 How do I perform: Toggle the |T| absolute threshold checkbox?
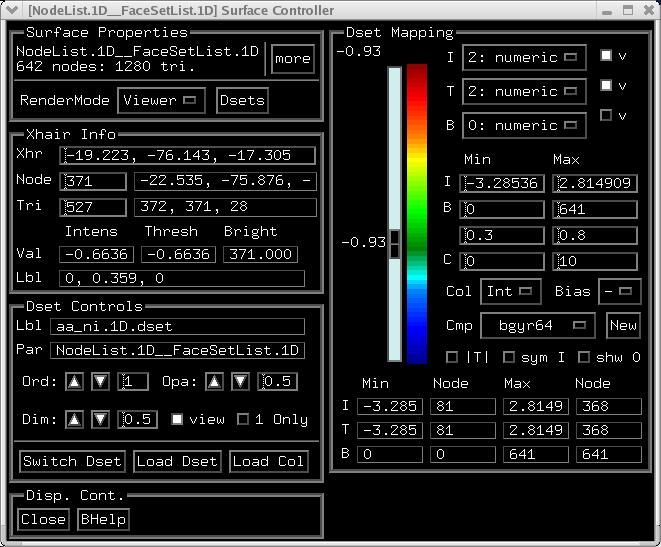click(452, 357)
